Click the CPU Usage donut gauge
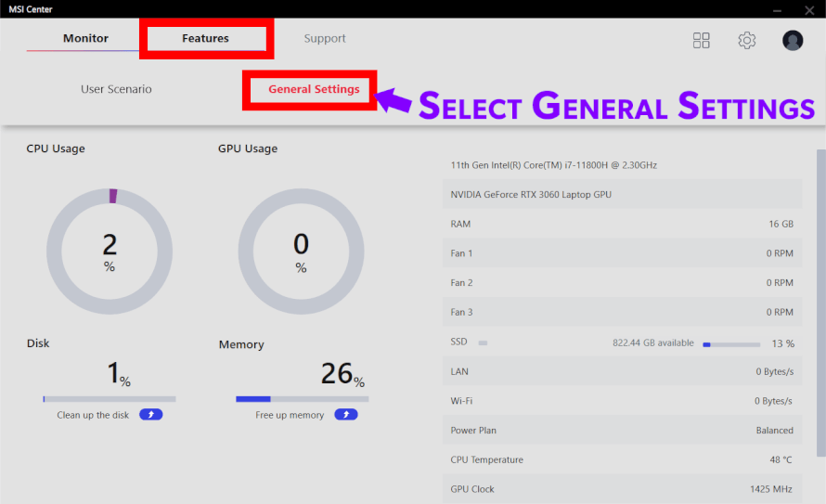Image resolution: width=826 pixels, height=504 pixels. [110, 251]
